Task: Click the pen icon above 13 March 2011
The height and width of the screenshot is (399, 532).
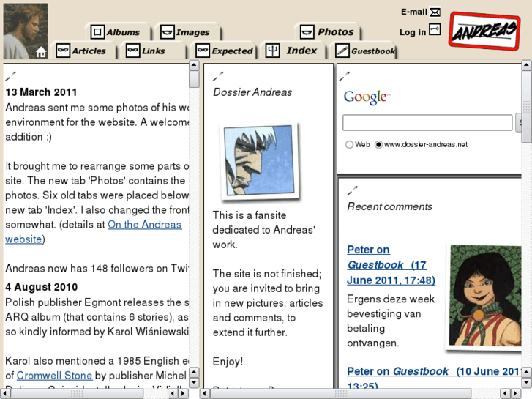Action: 10,76
